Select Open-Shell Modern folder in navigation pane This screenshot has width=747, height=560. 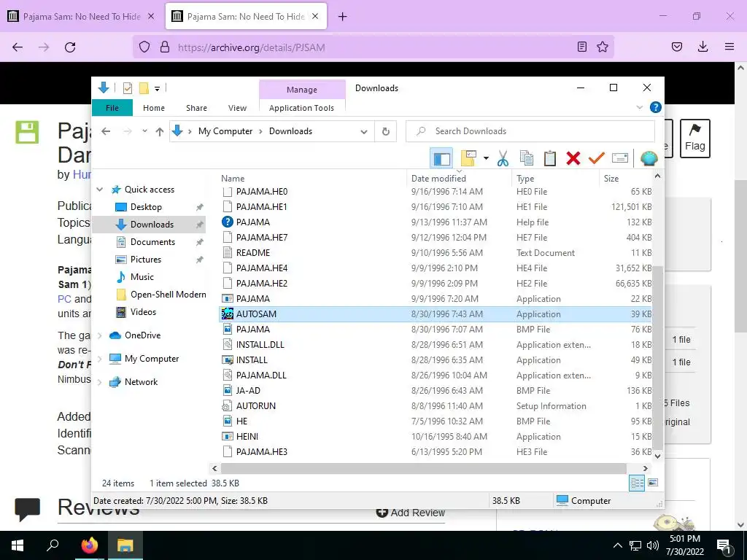[x=168, y=295]
